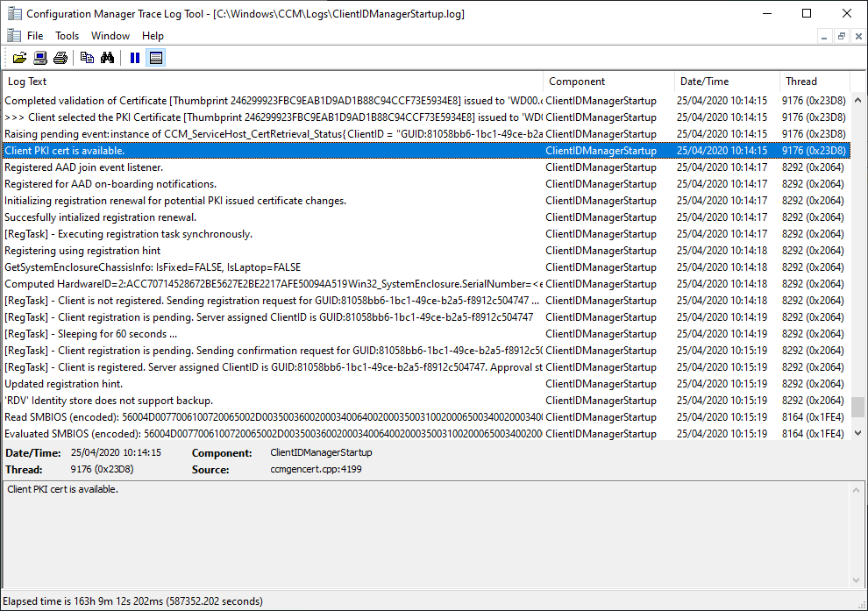Click the Print printer icon
Screen dimensions: 868x611
point(60,58)
